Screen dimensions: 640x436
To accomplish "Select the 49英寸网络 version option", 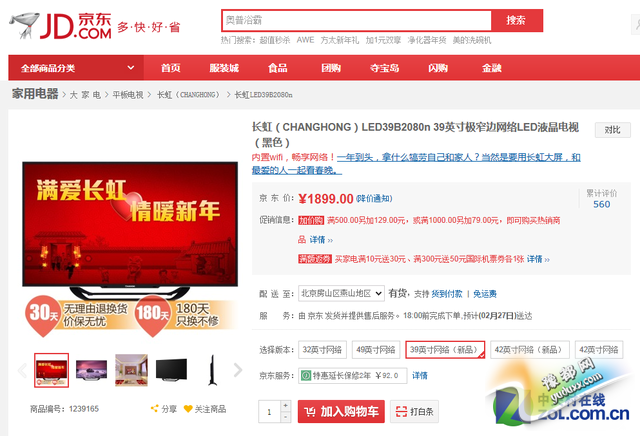I will [x=374, y=350].
